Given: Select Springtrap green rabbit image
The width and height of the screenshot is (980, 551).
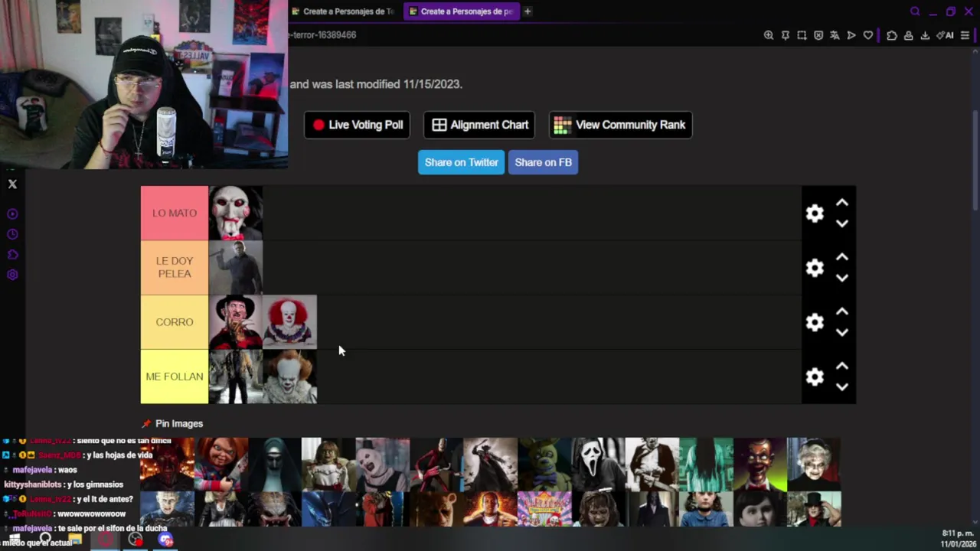Looking at the screenshot, I should pos(544,465).
